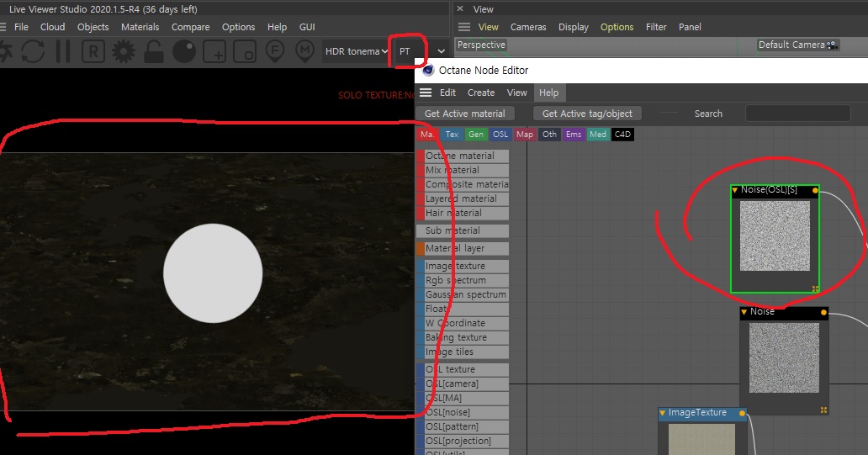Collapse the Noise node triangle
868x455 pixels.
pos(744,313)
